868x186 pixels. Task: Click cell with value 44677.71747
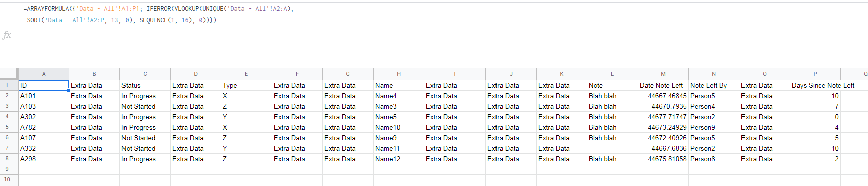tap(663, 117)
